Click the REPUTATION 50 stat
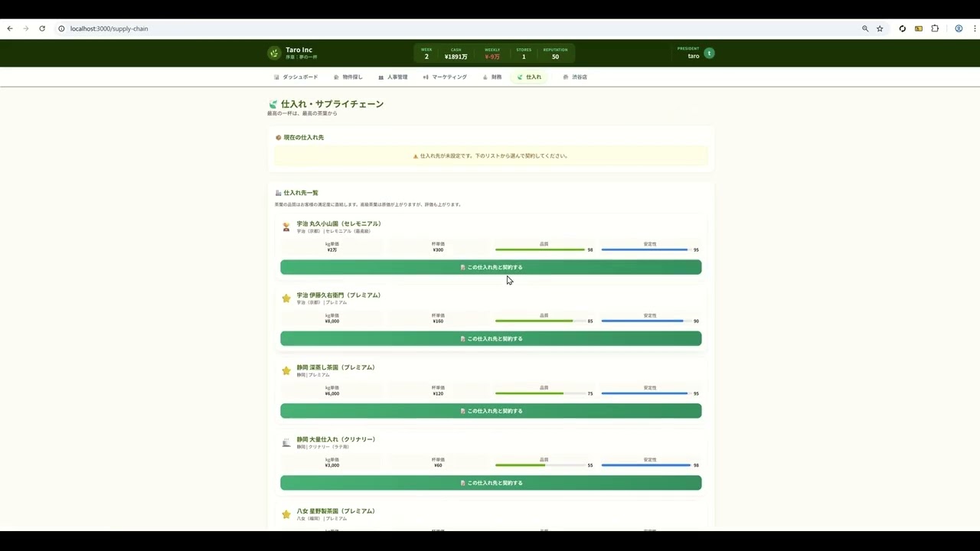 coord(555,54)
